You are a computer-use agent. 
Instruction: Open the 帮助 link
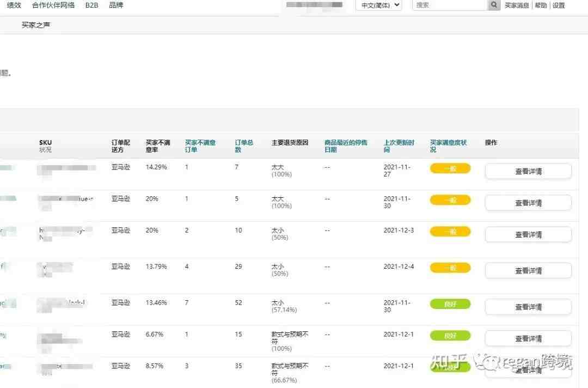(x=541, y=5)
